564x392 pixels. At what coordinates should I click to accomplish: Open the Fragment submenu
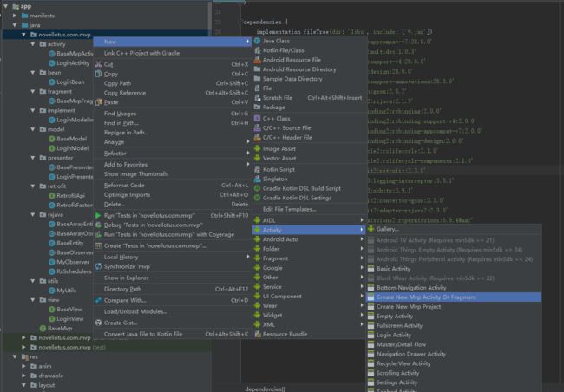[x=309, y=258]
